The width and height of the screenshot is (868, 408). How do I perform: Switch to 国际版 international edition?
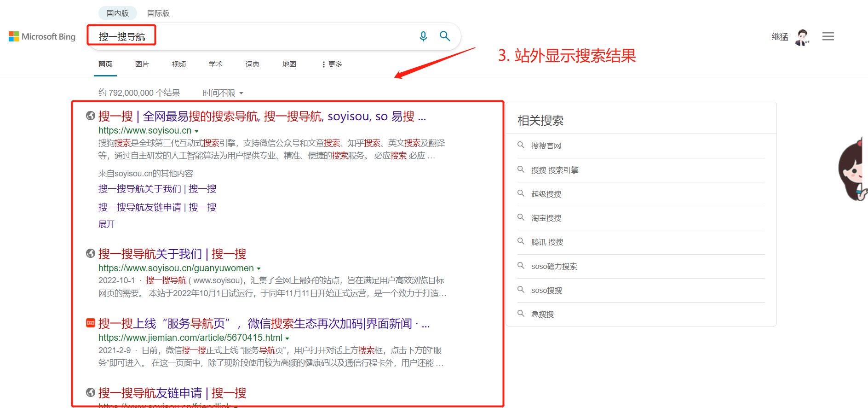[158, 13]
